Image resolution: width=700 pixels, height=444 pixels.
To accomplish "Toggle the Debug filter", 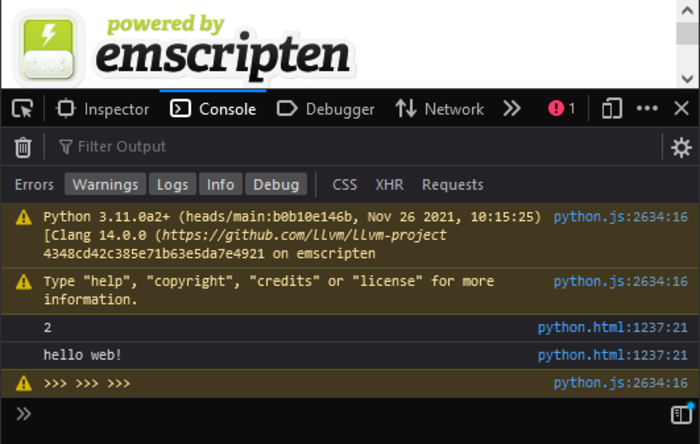I will (276, 184).
